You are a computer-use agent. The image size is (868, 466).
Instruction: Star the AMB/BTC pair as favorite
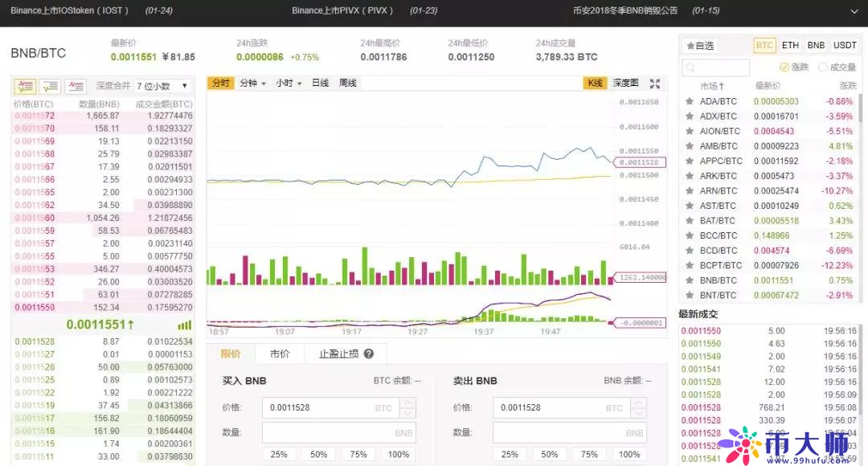[690, 146]
